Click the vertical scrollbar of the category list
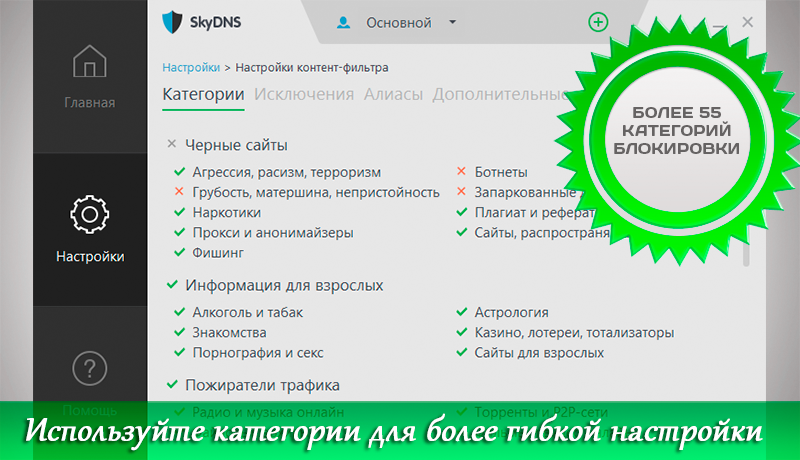800x460 pixels. pos(745,250)
